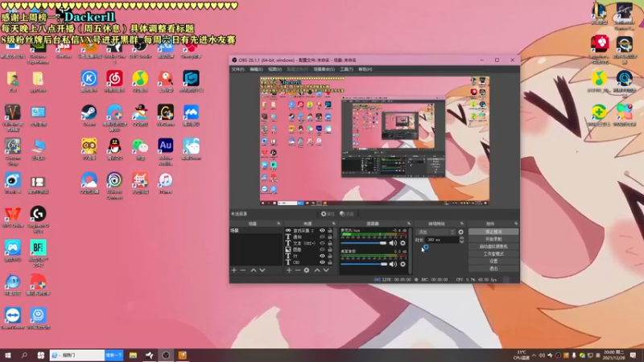Image resolution: width=644 pixels, height=362 pixels.
Task: Open source 滤镜 filters button above docks
Action: tap(347, 214)
